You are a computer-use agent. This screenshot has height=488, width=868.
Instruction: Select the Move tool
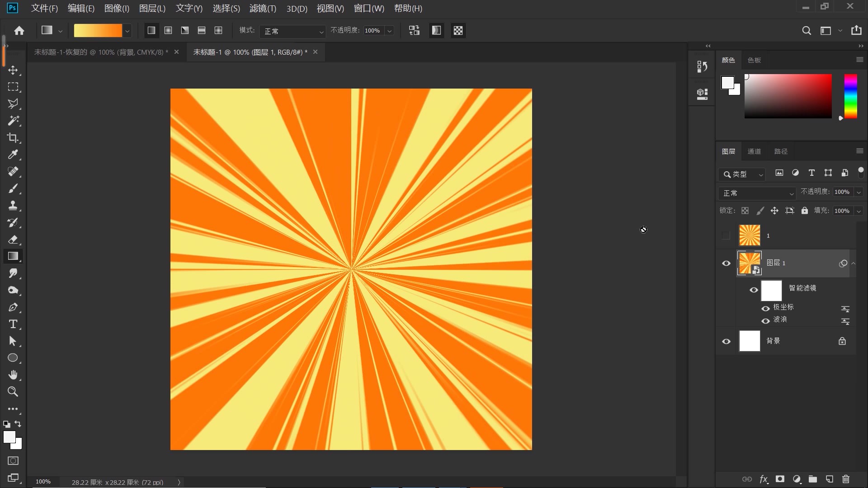[x=13, y=70]
